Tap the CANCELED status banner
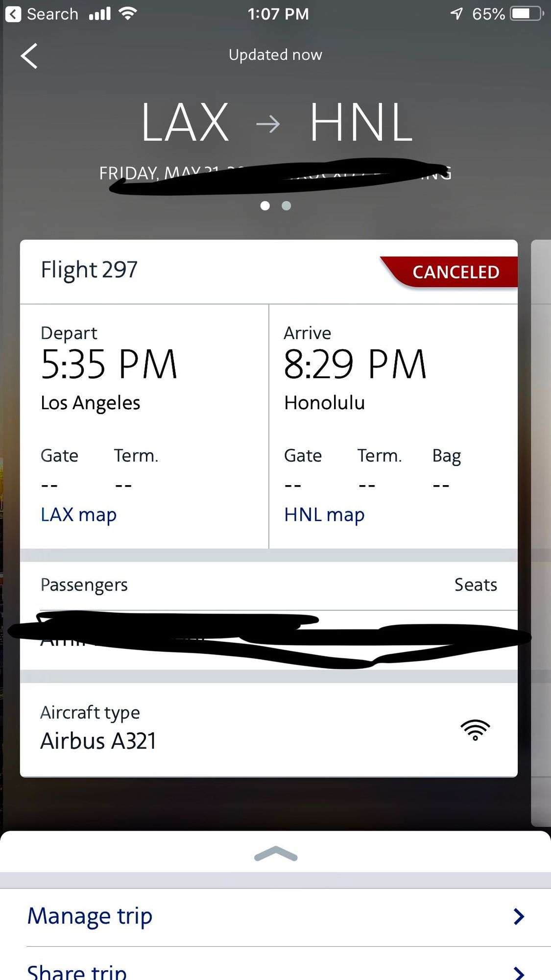This screenshot has width=551, height=980. (455, 272)
